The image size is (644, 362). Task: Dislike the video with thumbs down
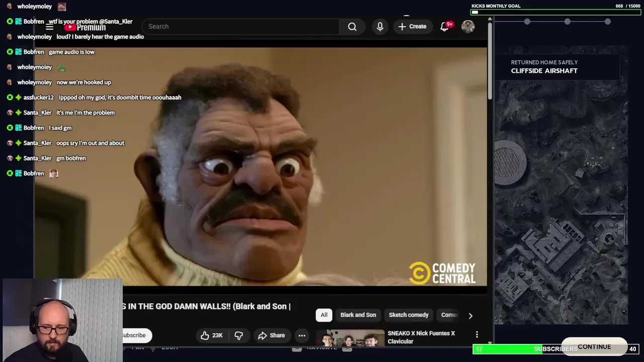238,335
